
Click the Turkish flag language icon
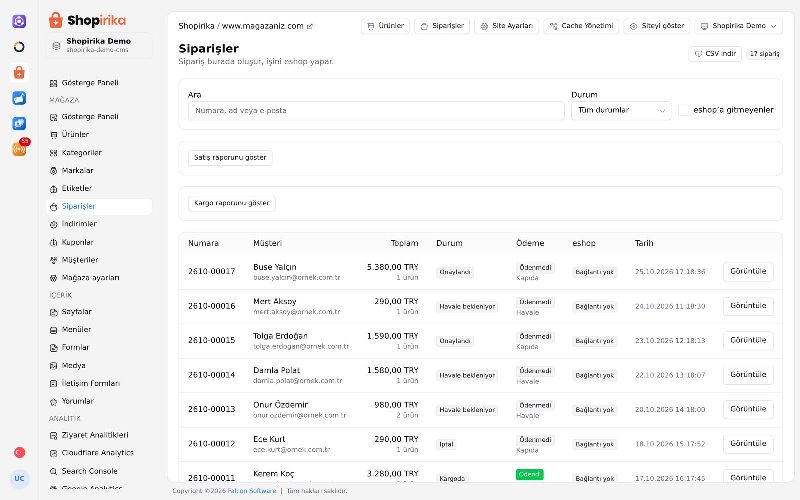pyautogui.click(x=19, y=453)
